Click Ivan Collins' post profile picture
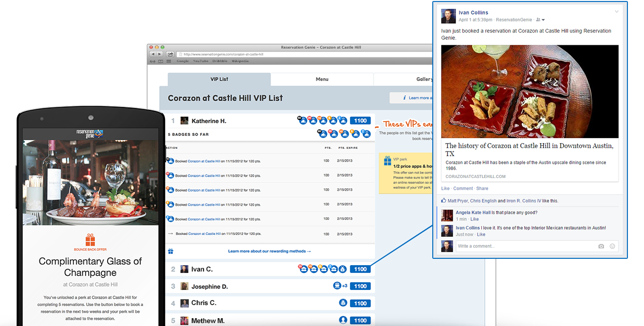644x326 pixels. coord(448,16)
